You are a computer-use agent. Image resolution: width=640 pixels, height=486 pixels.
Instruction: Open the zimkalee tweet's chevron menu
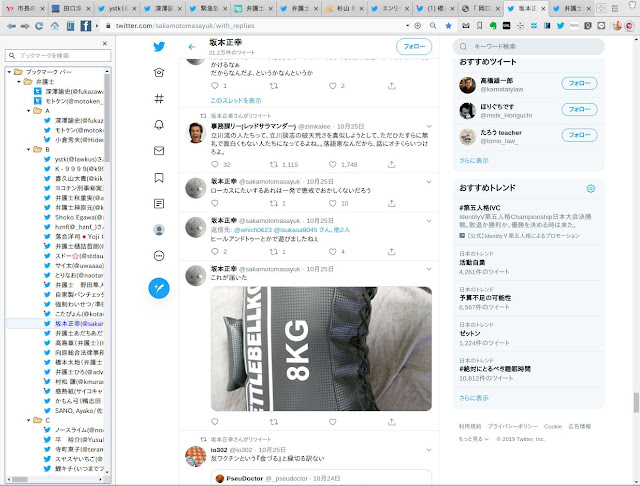(x=429, y=126)
